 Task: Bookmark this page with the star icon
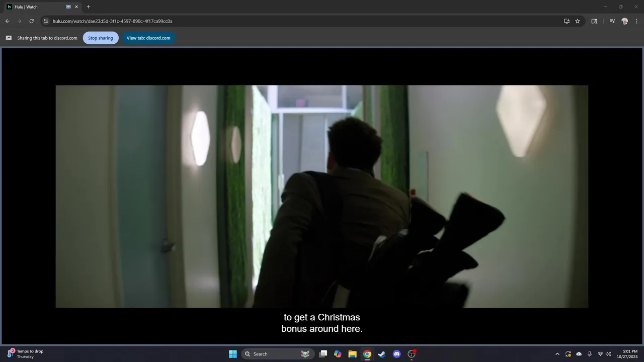pyautogui.click(x=578, y=21)
